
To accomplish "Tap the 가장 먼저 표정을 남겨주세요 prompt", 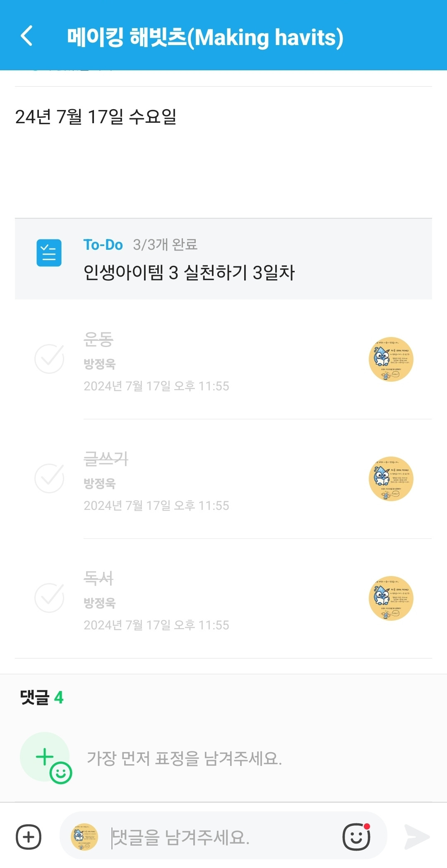I will 184,758.
